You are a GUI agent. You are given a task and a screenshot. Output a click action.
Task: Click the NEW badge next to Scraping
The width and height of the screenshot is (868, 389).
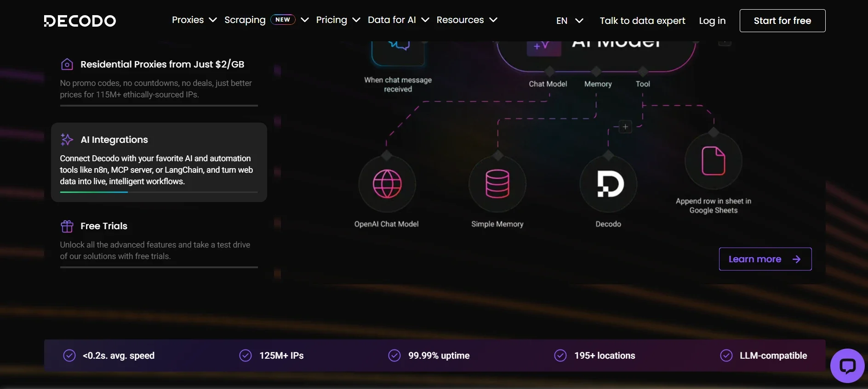283,20
